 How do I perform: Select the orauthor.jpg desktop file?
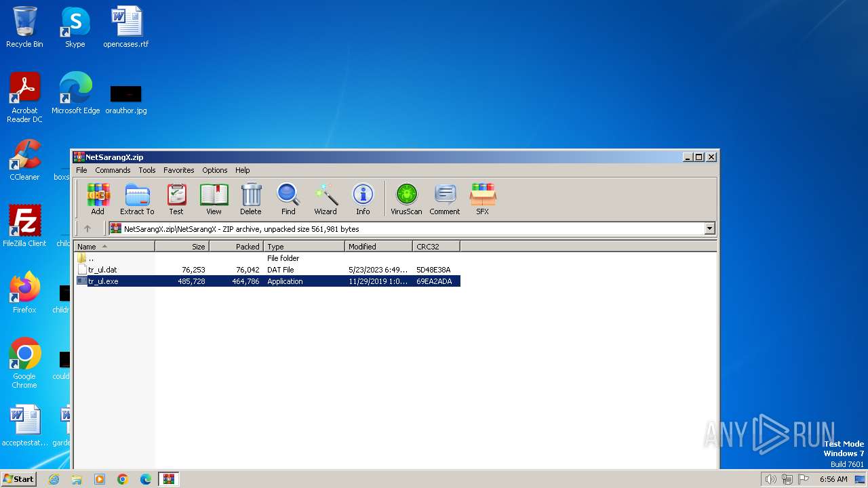126,98
